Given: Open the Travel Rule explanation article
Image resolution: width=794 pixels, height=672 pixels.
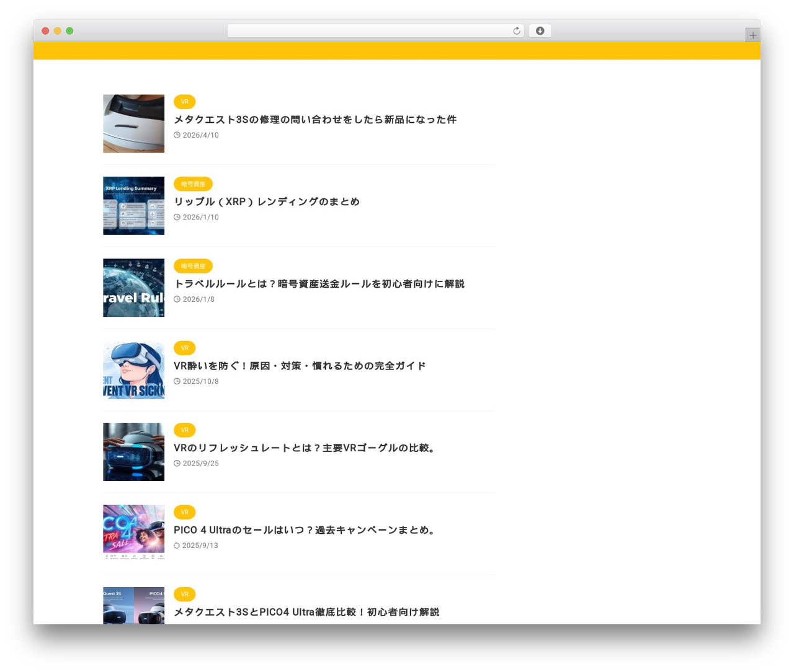Looking at the screenshot, I should pyautogui.click(x=319, y=284).
